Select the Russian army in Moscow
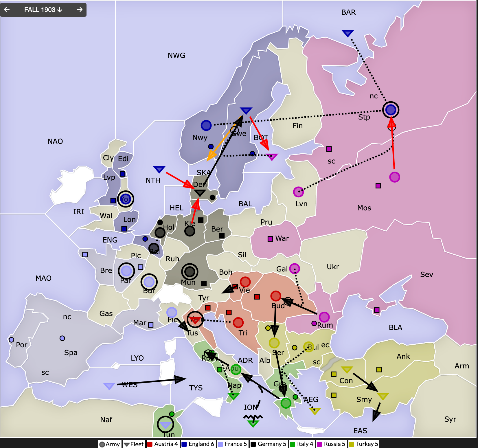 [x=394, y=177]
